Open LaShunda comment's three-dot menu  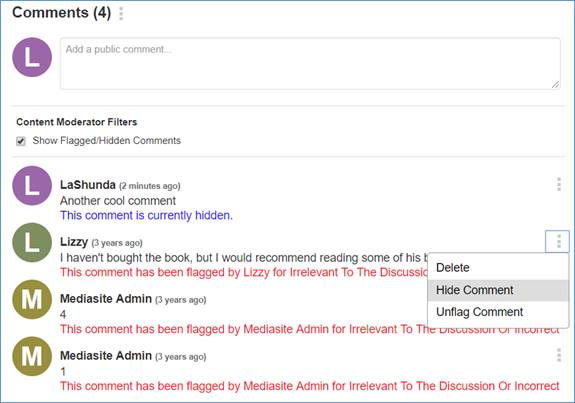pyautogui.click(x=558, y=184)
